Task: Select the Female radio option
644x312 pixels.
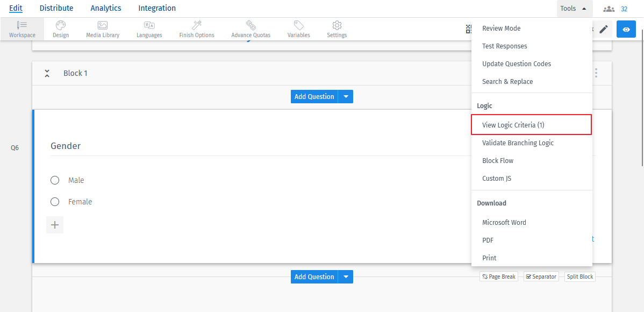Action: pos(55,201)
